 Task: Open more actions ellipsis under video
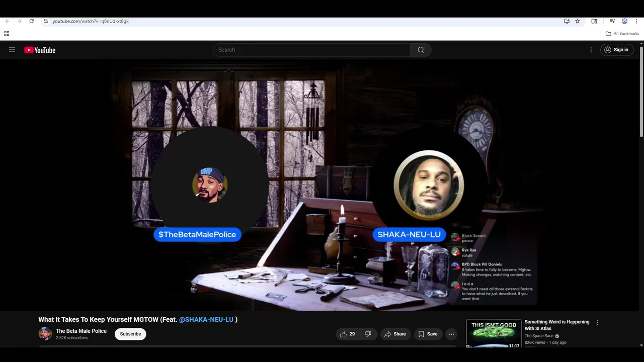tap(451, 334)
